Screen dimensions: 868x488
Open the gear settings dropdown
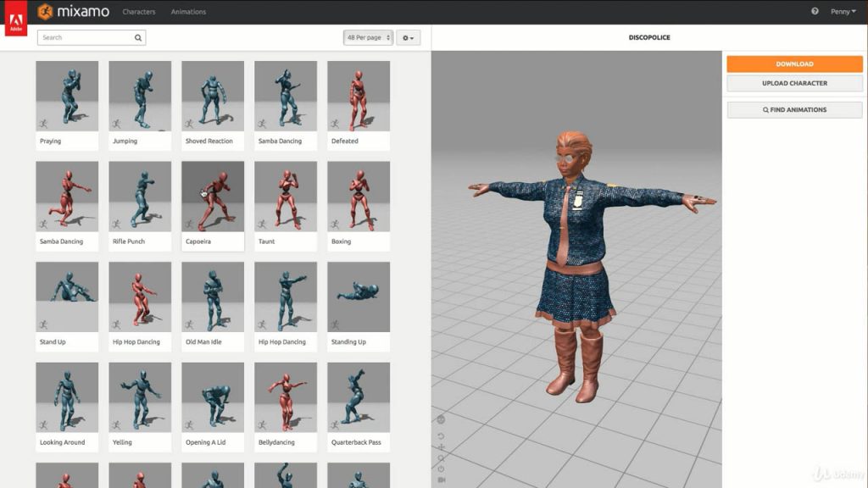pos(408,37)
